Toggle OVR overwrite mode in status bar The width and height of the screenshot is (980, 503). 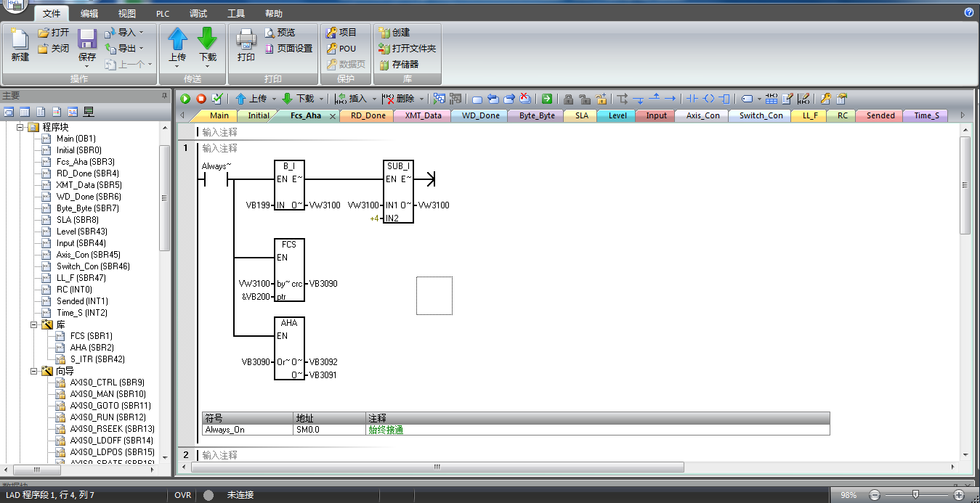[x=183, y=495]
